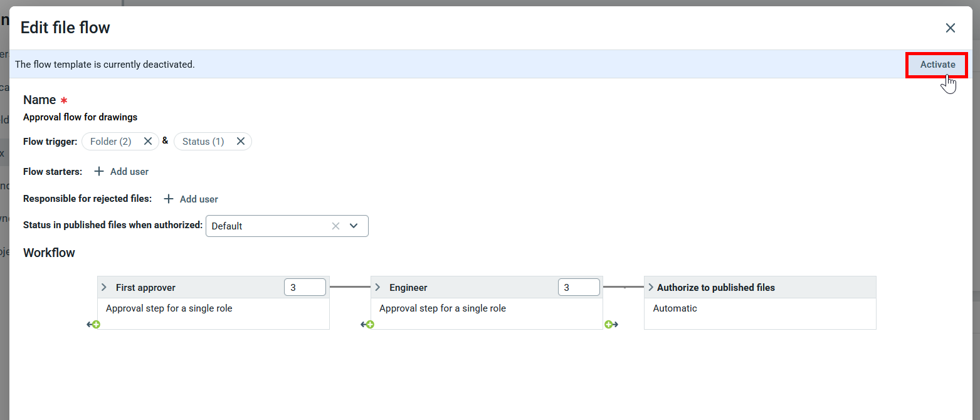This screenshot has width=980, height=420.
Task: Select the Automatic authorize step body
Action: 759,313
